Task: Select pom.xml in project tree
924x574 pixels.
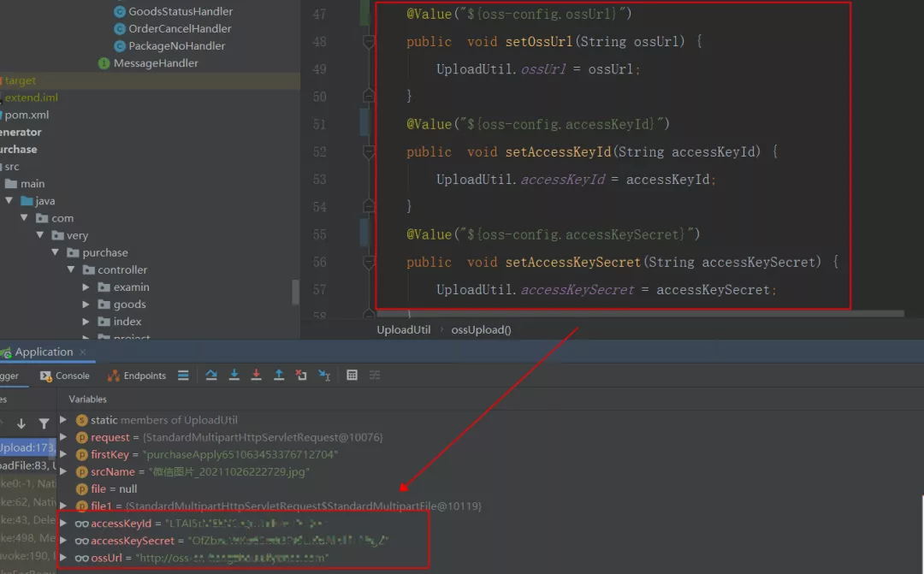Action: (x=27, y=115)
